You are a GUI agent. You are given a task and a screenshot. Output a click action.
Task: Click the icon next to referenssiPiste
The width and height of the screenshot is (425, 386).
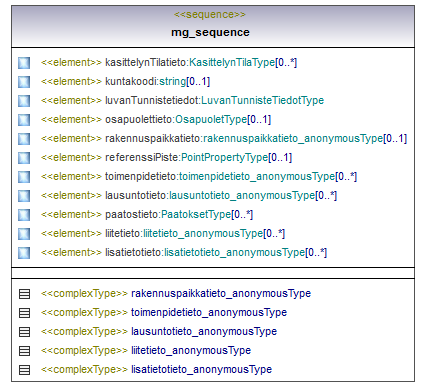(24, 158)
